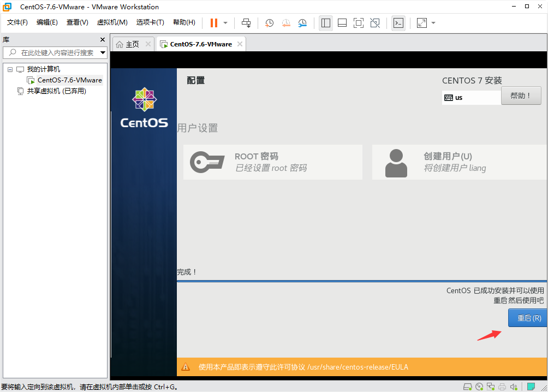Screen dimensions: 548x392
Task: Click the 帮助！ button in installer
Action: click(521, 96)
